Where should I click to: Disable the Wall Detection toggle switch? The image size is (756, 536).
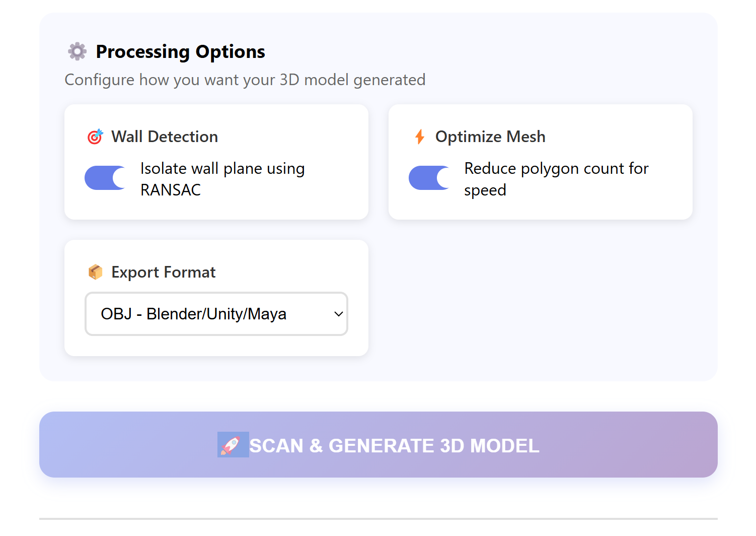point(105,178)
